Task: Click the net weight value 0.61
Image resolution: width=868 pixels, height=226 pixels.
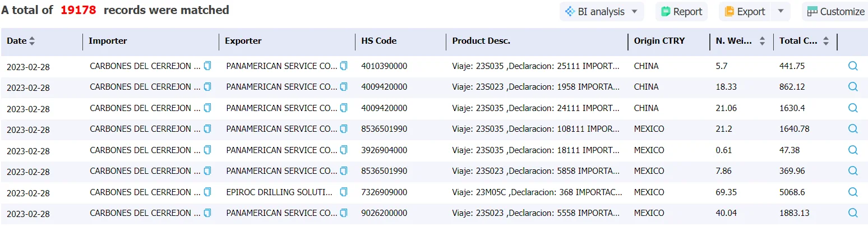Action: click(x=724, y=150)
